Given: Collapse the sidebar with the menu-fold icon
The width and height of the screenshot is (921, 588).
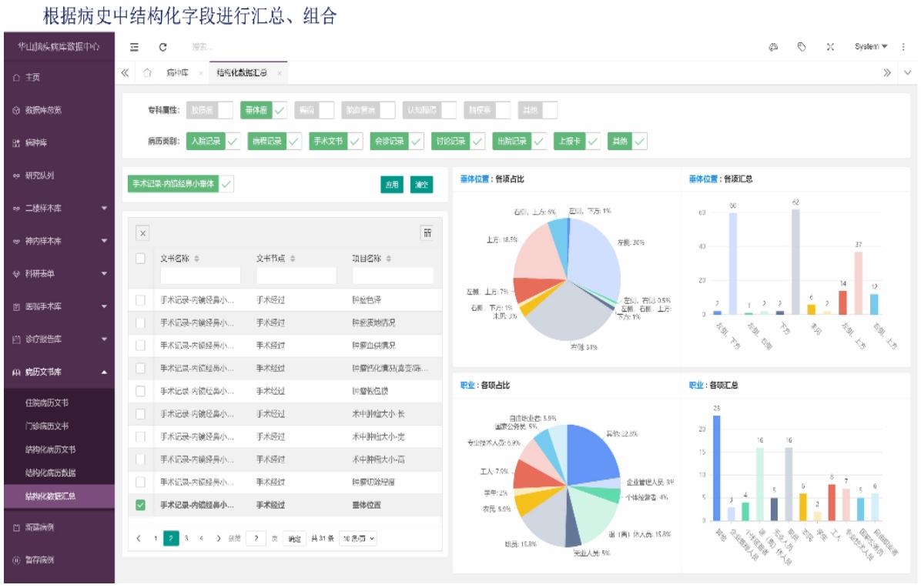Looking at the screenshot, I should point(135,47).
